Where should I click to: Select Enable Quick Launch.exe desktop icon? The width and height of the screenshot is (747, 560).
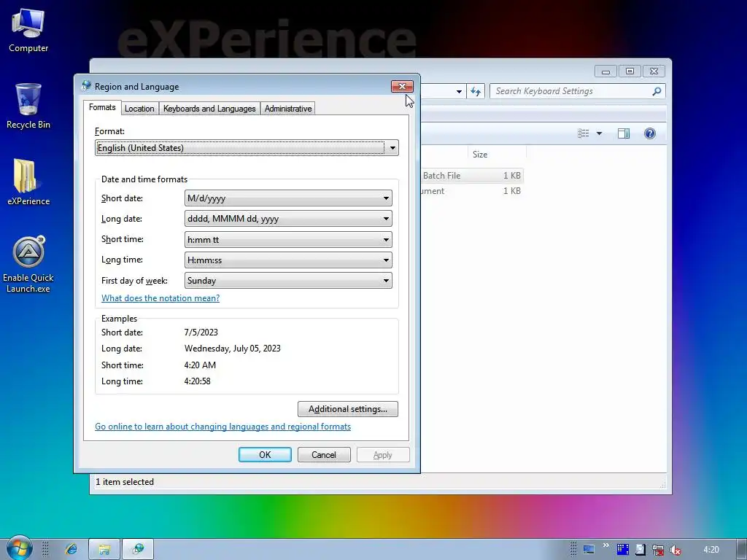pyautogui.click(x=28, y=265)
